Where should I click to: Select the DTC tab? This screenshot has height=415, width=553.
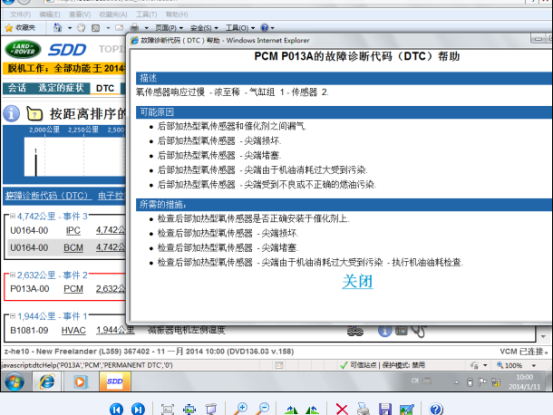[x=105, y=88]
